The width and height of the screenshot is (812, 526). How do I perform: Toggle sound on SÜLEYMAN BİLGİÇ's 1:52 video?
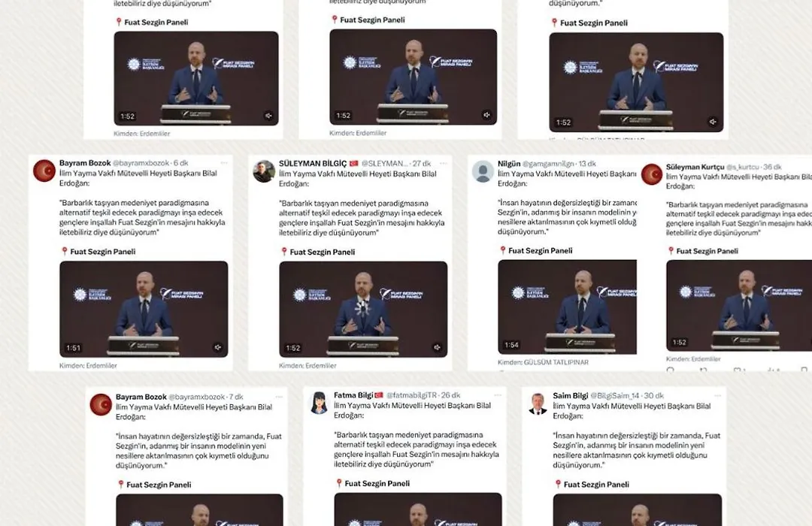437,347
